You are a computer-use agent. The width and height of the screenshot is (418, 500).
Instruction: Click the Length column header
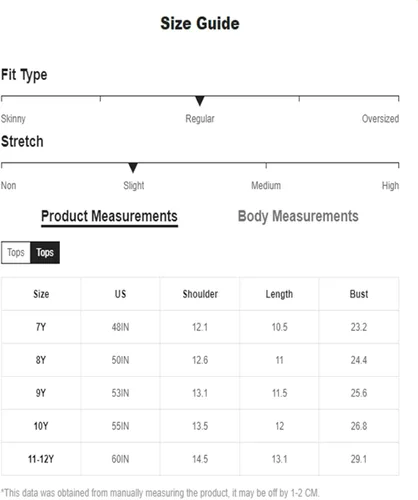click(279, 294)
